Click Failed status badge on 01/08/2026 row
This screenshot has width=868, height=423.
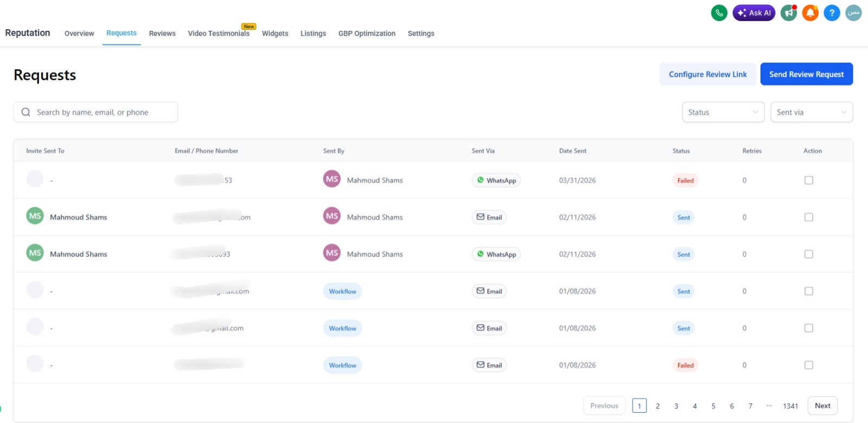685,365
